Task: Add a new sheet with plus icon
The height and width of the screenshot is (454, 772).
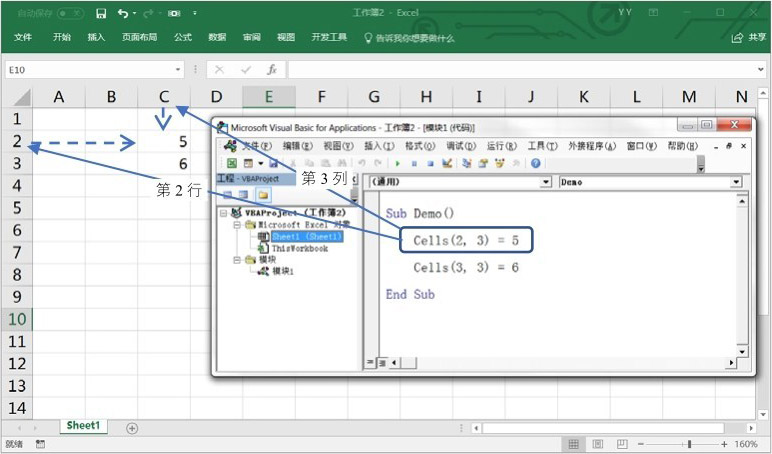Action: (132, 427)
